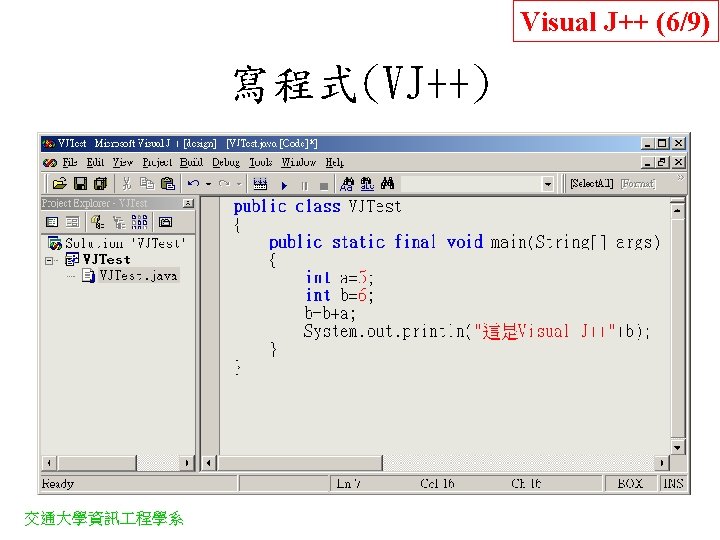Click the Save All icon
Image resolution: width=720 pixels, height=540 pixels.
100,184
